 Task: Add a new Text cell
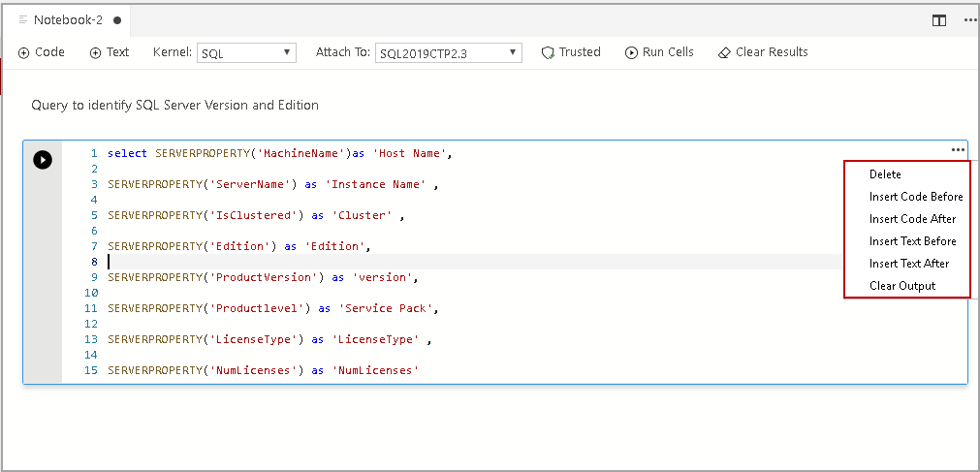[x=110, y=52]
